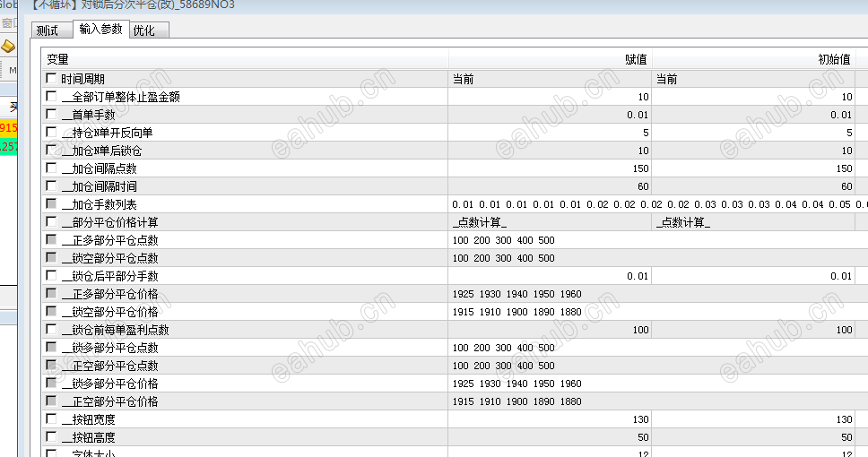The height and width of the screenshot is (457, 868).
Task: Toggle the __加仓手数列表 checkbox
Action: pyautogui.click(x=51, y=203)
